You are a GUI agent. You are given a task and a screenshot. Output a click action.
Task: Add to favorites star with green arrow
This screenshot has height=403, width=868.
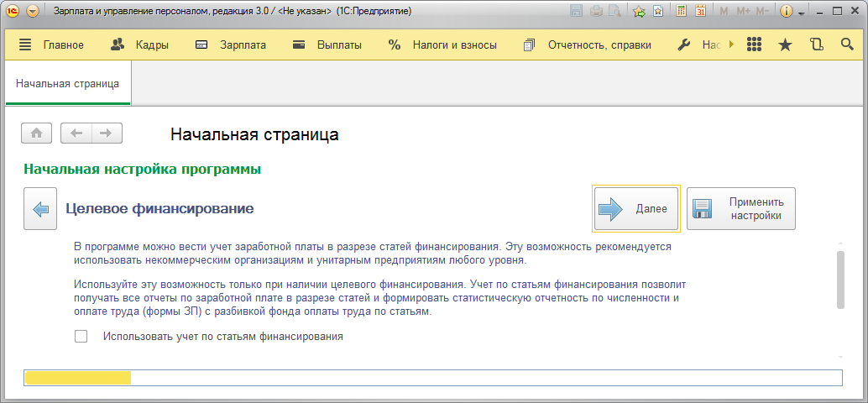[640, 11]
